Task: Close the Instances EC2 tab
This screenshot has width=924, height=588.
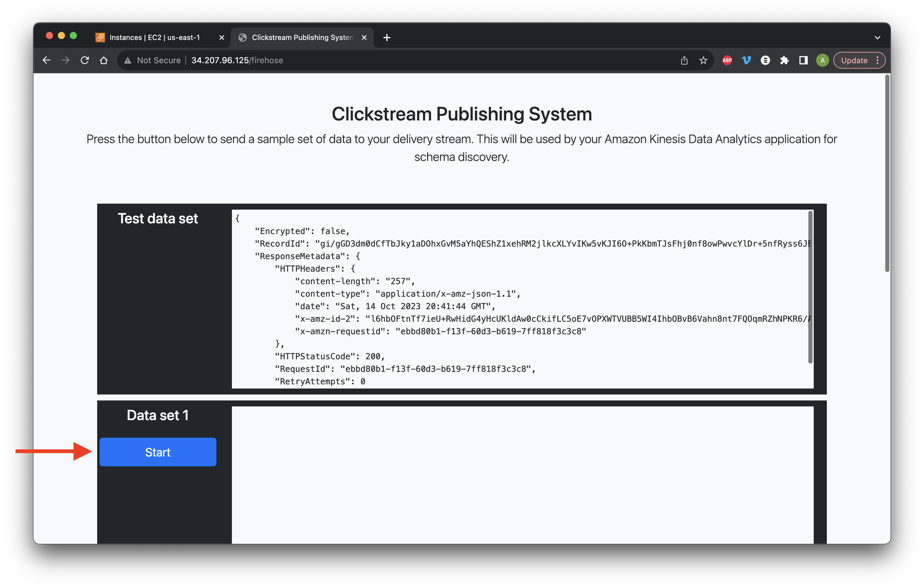Action: pyautogui.click(x=221, y=37)
